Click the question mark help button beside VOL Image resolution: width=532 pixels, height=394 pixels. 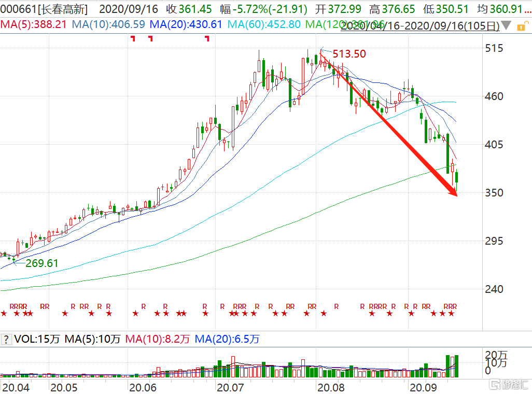point(6,340)
